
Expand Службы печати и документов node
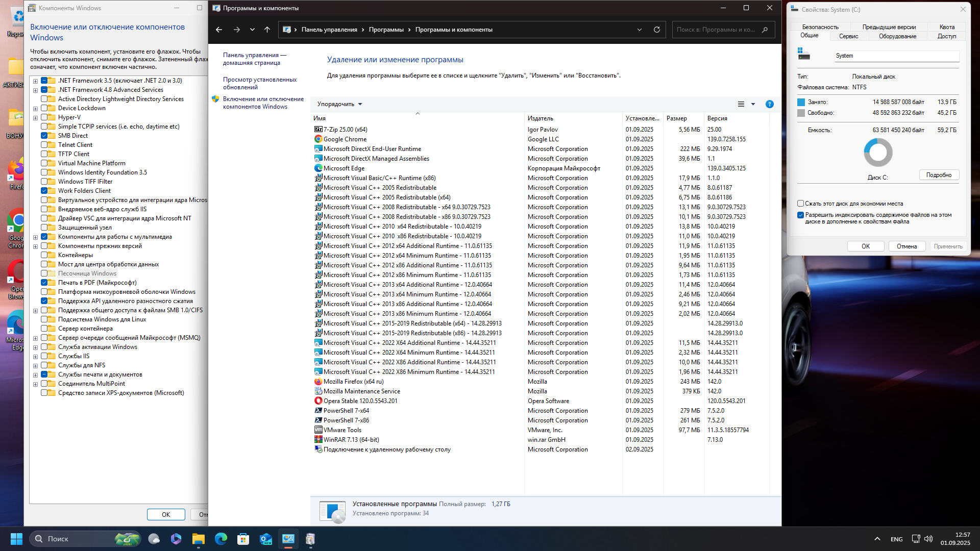[x=35, y=374]
